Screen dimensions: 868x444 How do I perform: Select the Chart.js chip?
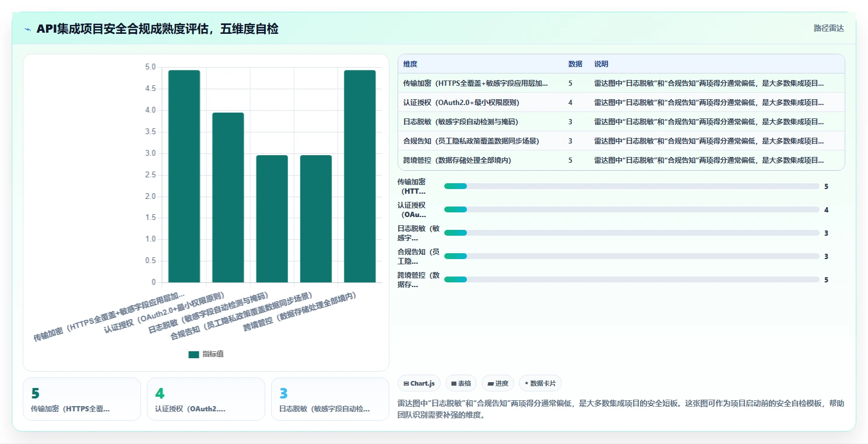click(x=419, y=383)
